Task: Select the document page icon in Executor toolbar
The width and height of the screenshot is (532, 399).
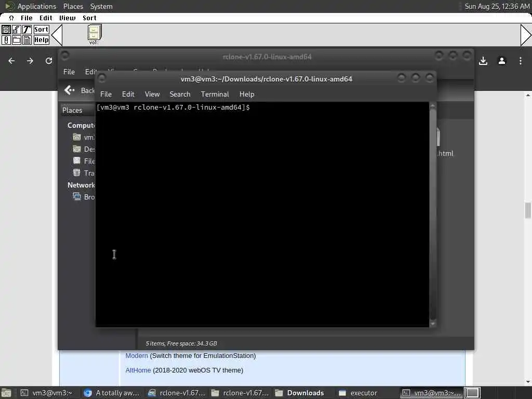Action: point(27,40)
